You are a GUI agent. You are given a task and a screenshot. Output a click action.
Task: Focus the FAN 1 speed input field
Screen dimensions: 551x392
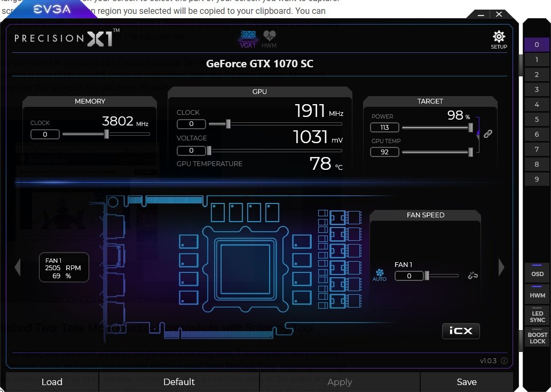pos(409,276)
